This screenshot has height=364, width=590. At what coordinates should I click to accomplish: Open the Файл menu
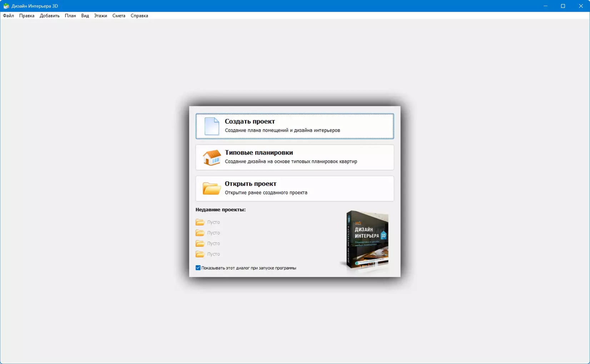(9, 16)
